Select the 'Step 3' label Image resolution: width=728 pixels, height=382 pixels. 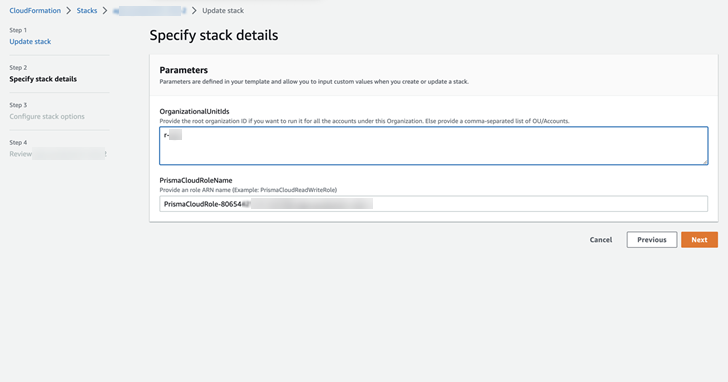[x=18, y=105]
